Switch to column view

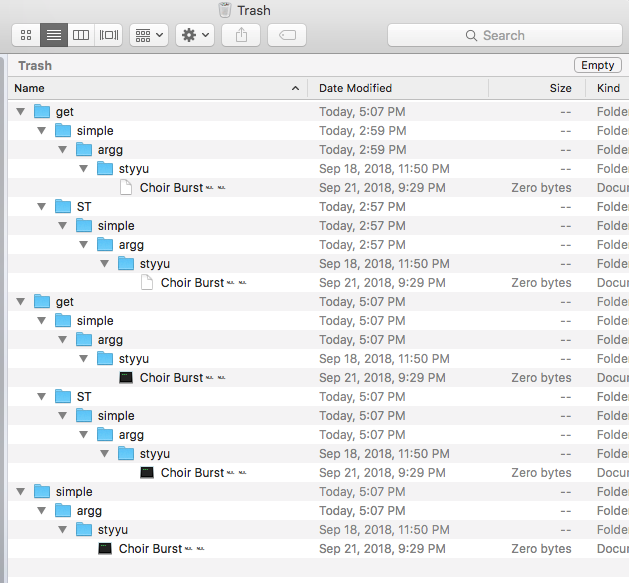click(x=81, y=35)
